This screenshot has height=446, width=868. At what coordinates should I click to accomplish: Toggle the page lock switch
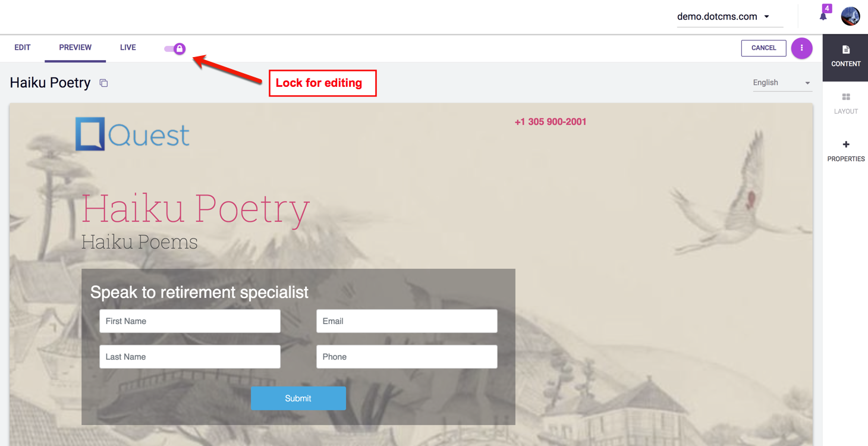(x=175, y=49)
